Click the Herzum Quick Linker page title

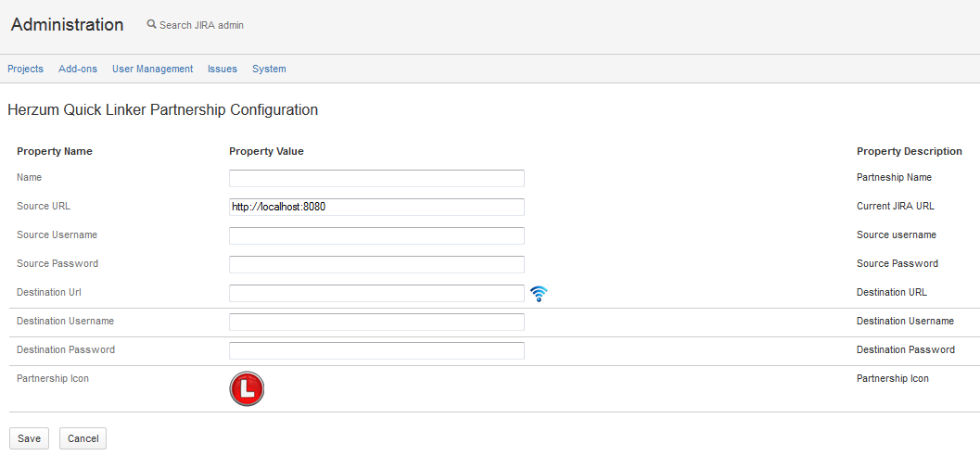tap(162, 109)
